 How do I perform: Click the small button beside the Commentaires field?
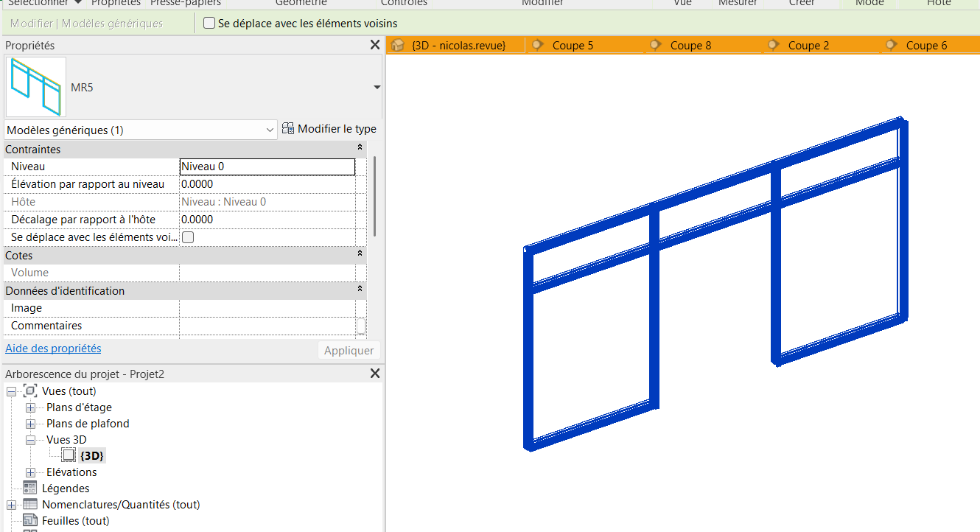click(361, 326)
